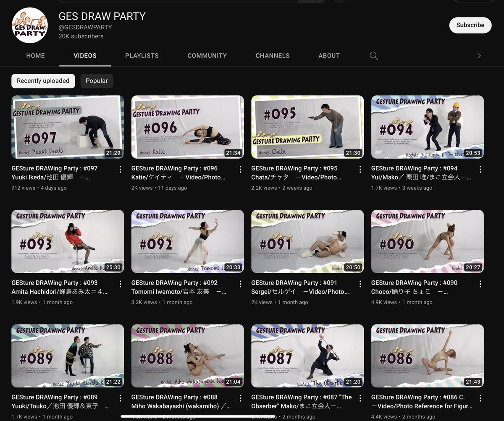Open more options for video #090
The width and height of the screenshot is (504, 421).
(x=480, y=284)
